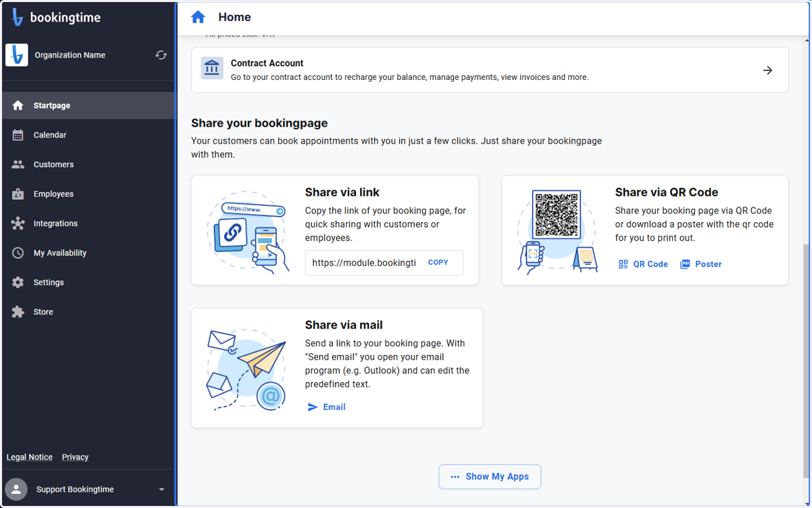
Task: Click the sync organization refresh icon
Action: pyautogui.click(x=161, y=55)
